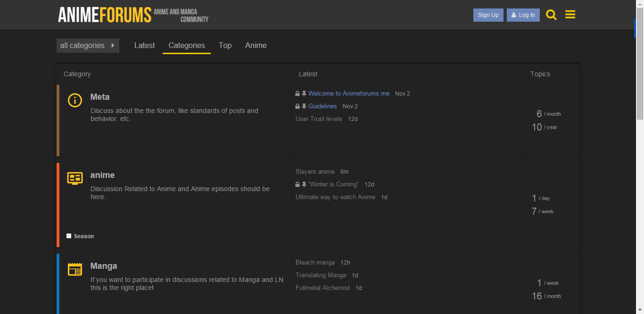Open the hamburger menu icon
Image resolution: width=644 pixels, height=314 pixels.
[570, 15]
